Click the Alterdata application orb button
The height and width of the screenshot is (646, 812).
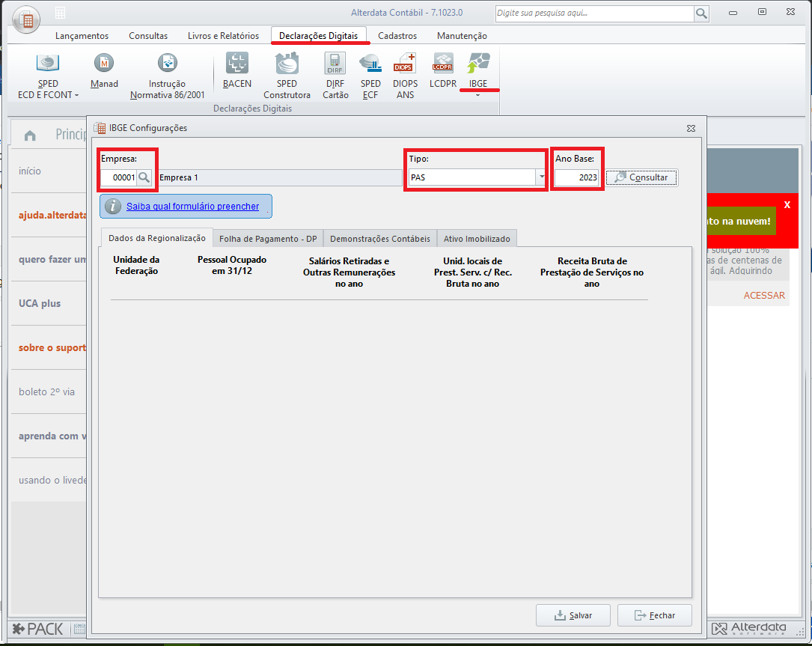26,20
